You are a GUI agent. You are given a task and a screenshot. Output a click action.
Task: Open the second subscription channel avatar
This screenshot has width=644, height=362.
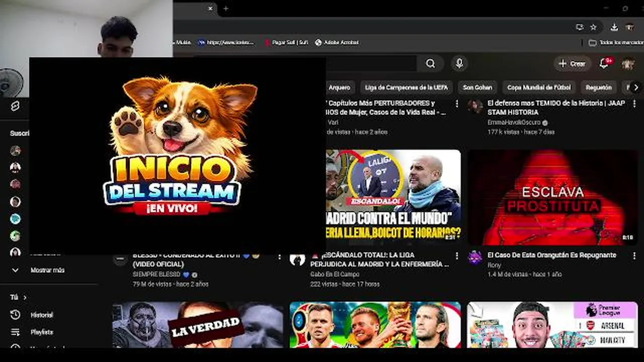click(x=16, y=167)
